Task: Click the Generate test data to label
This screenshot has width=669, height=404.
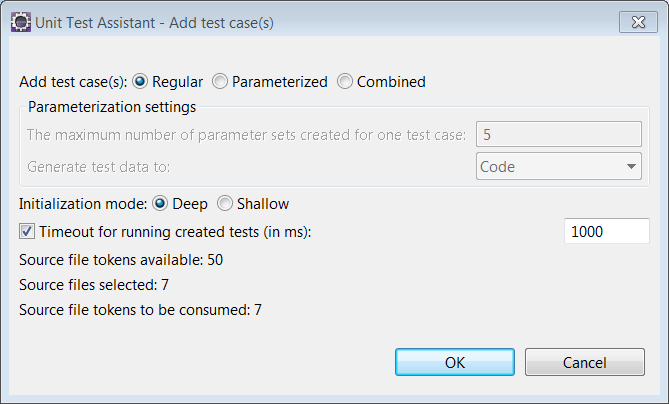Action: (99, 166)
